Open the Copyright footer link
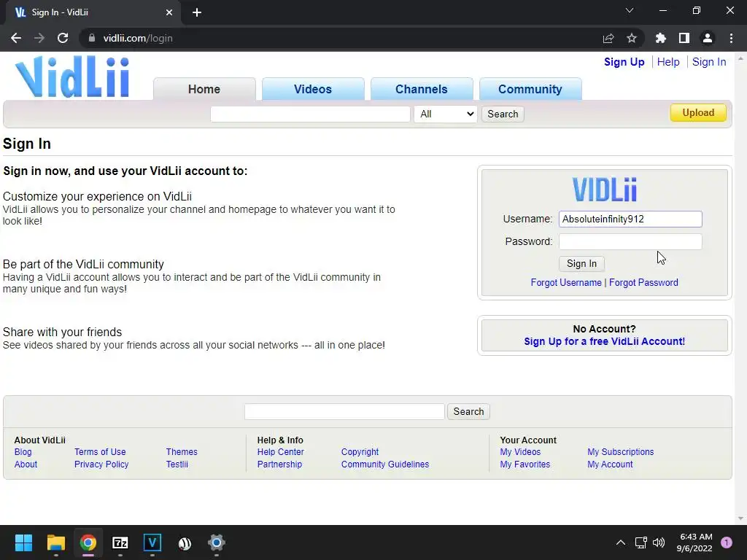 [360, 452]
